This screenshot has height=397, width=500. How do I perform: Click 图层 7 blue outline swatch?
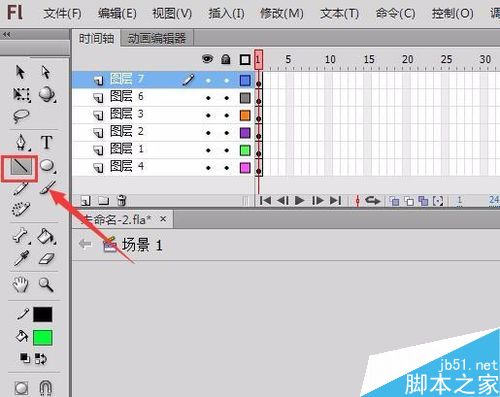(x=245, y=80)
